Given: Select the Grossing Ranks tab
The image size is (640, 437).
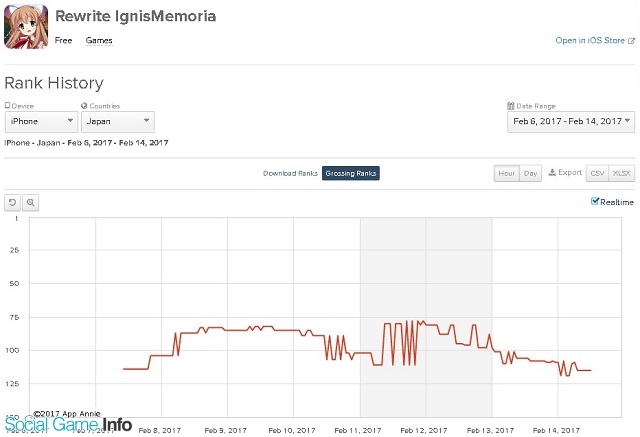Looking at the screenshot, I should (x=351, y=173).
